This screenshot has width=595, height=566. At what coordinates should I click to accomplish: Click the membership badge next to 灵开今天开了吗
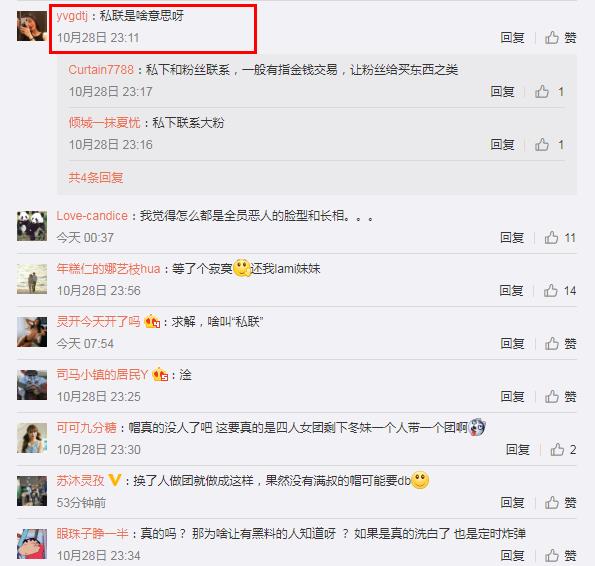152,322
